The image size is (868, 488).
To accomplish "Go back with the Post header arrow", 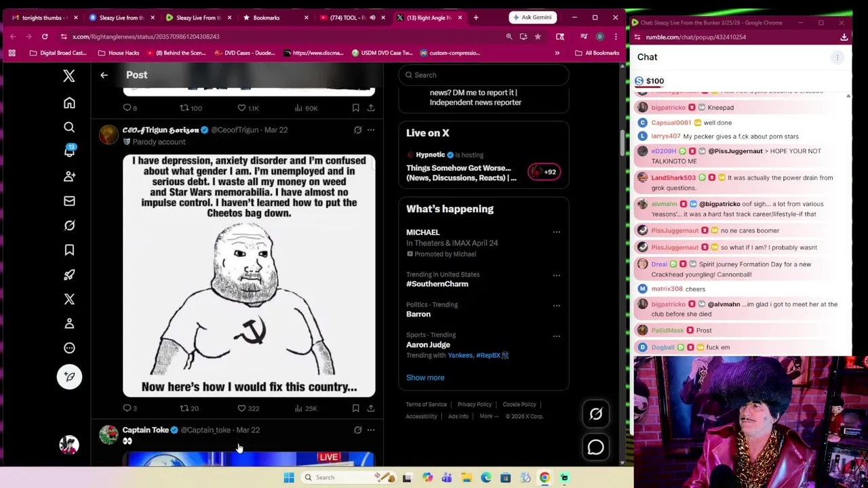I will pyautogui.click(x=104, y=75).
